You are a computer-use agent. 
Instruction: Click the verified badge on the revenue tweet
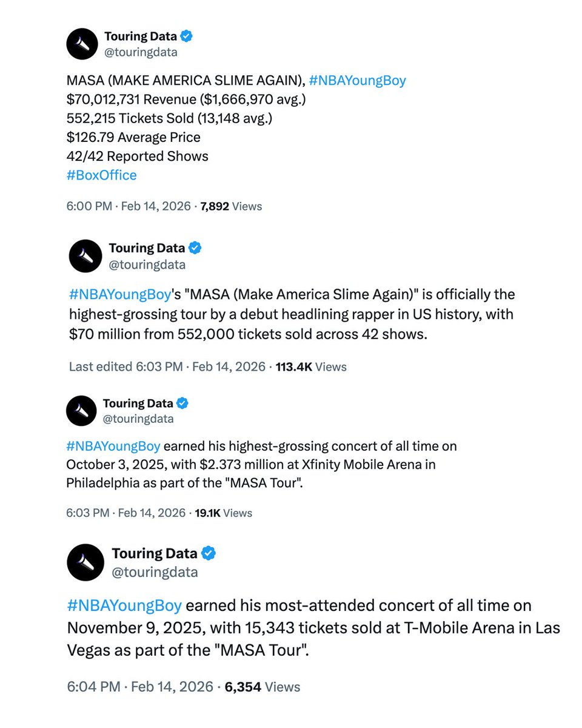tap(187, 36)
